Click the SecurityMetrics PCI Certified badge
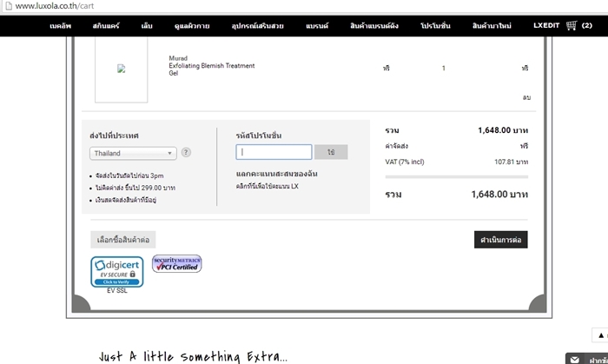 pyautogui.click(x=177, y=263)
